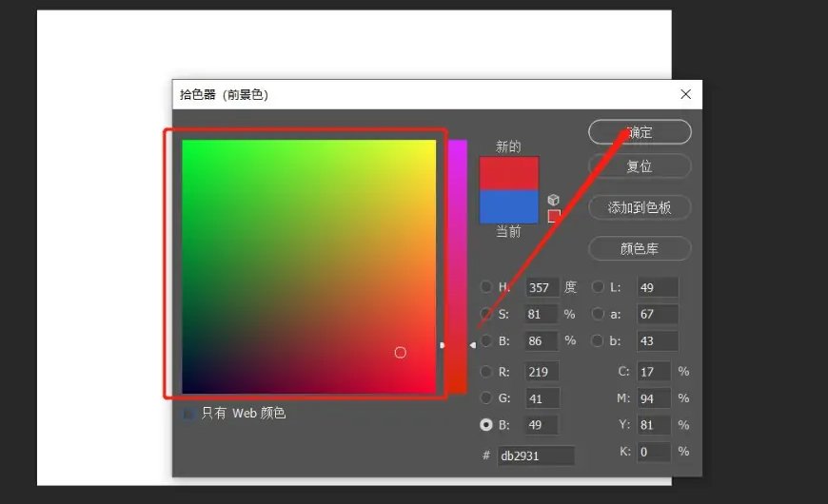828x504 pixels.
Task: Click the a field showing 67
Action: (x=658, y=314)
